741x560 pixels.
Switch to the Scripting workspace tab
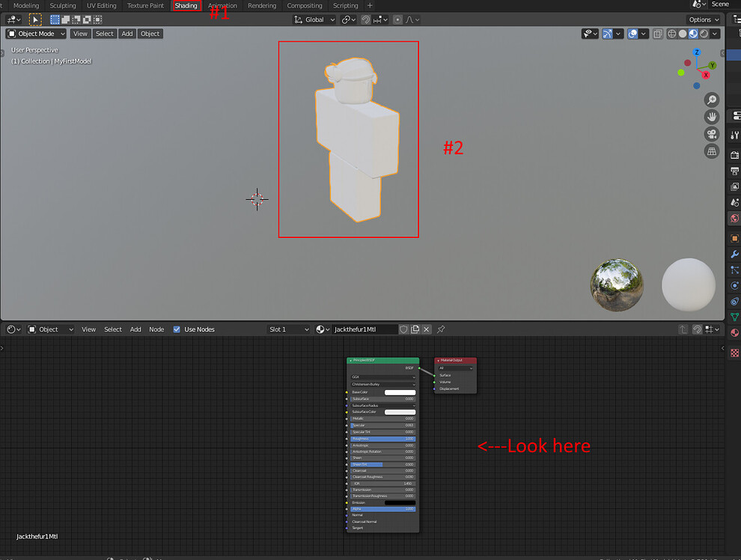tap(346, 5)
